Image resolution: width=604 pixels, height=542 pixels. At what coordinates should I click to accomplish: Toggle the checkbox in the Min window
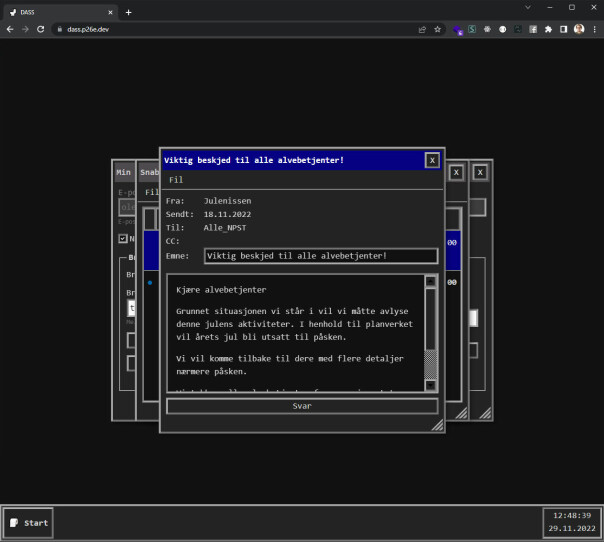point(123,239)
